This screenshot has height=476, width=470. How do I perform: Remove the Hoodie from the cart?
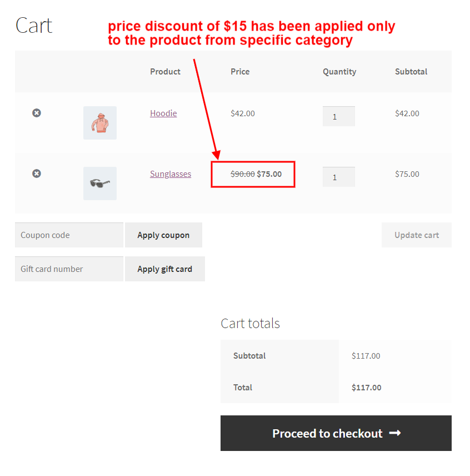[37, 113]
